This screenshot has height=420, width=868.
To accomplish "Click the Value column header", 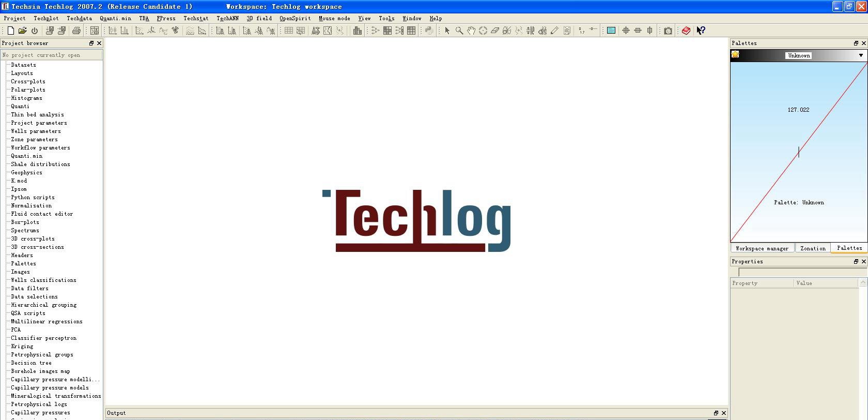I will coord(826,283).
